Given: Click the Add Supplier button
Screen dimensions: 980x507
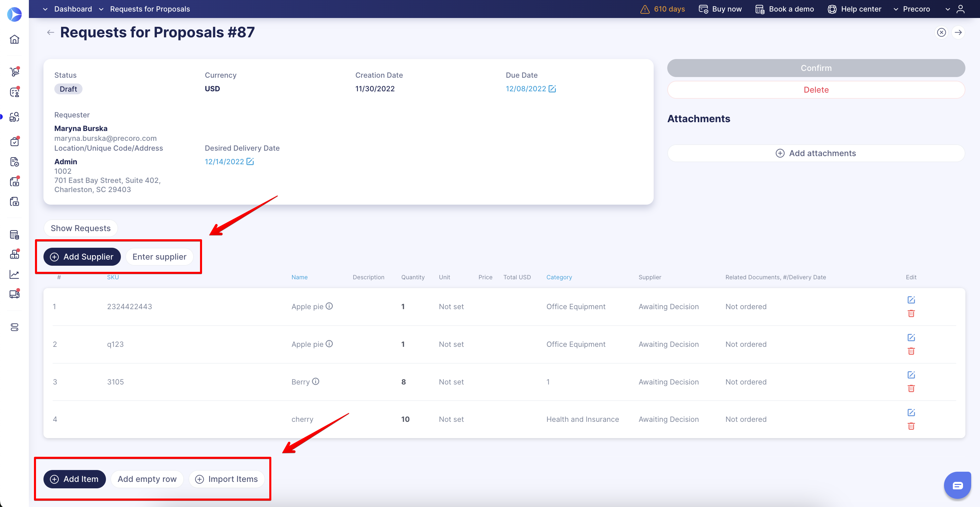Looking at the screenshot, I should (82, 257).
